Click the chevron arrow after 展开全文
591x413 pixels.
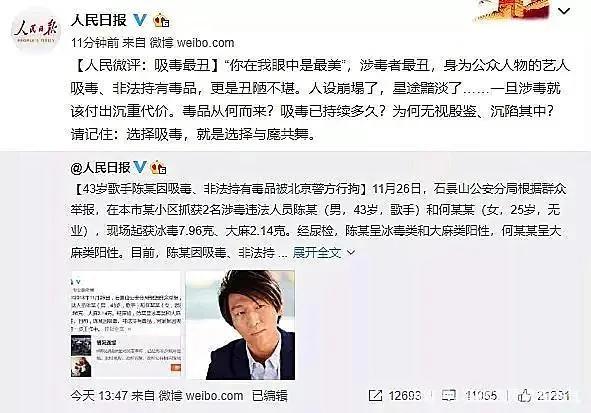click(x=351, y=252)
